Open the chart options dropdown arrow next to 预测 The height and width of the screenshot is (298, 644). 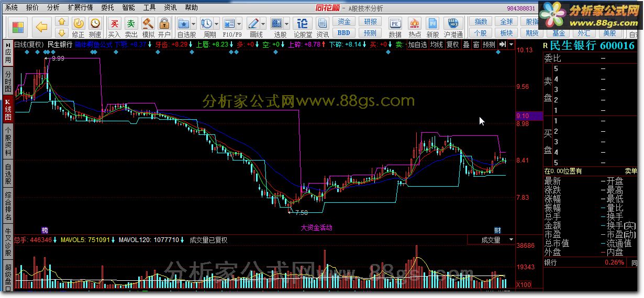point(511,45)
